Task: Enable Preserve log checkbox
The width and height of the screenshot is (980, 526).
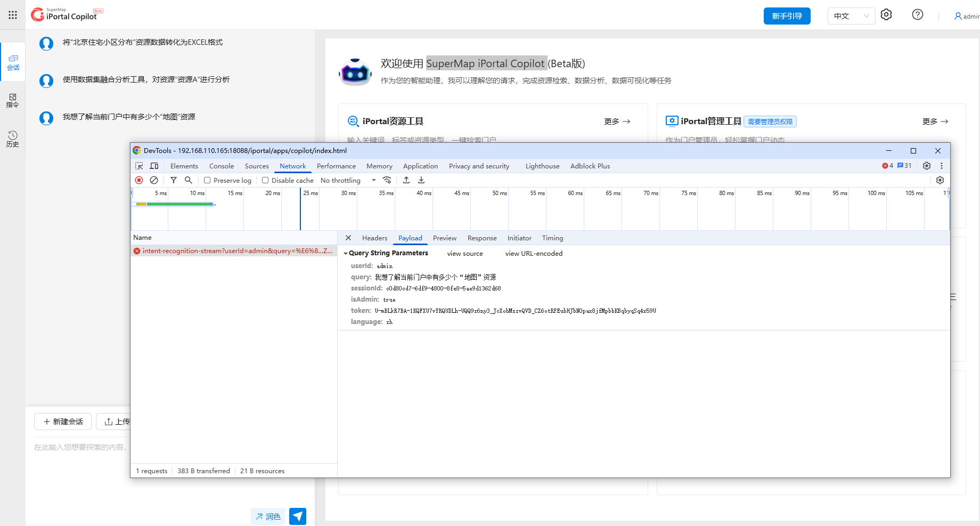Action: (x=207, y=180)
